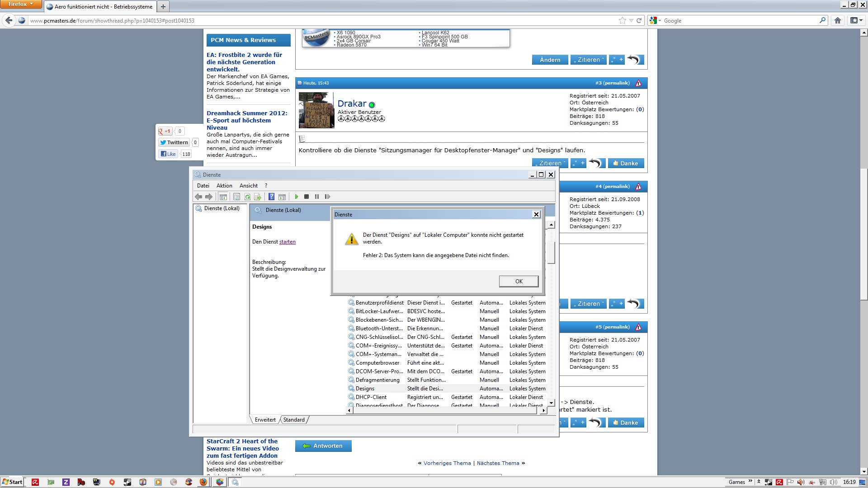Open a new Firefox tab with plus

click(x=163, y=6)
